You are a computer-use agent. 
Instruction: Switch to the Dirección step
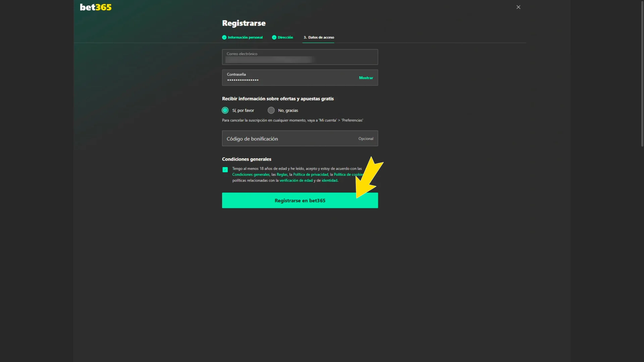(x=285, y=37)
